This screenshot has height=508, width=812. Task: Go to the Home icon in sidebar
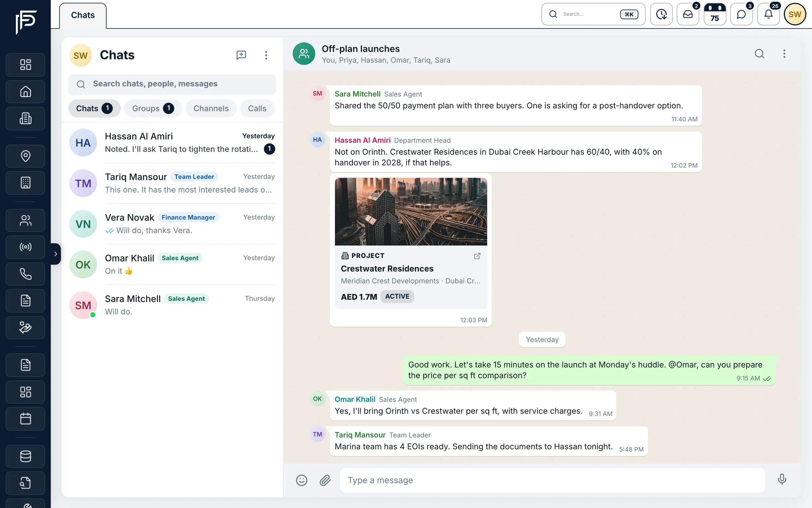pos(25,91)
